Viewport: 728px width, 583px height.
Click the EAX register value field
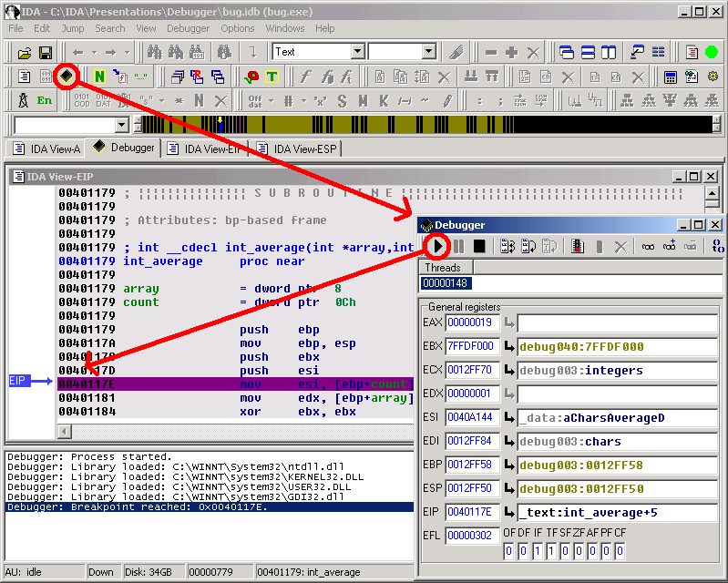point(473,322)
